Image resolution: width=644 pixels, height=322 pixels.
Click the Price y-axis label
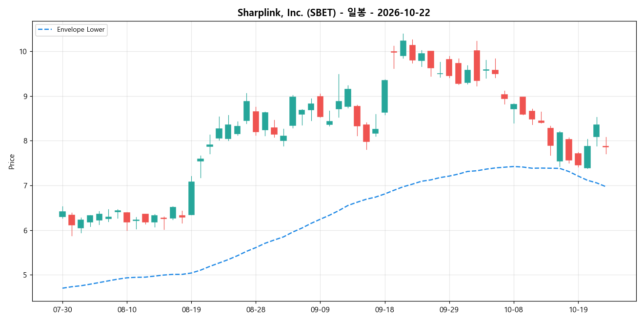click(x=12, y=161)
